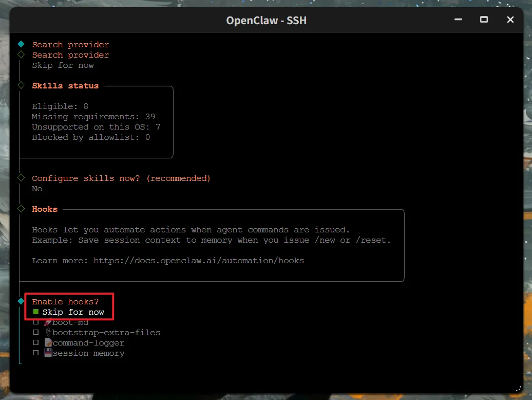Click the paperclip icon beside bootstrap-extra-files

(48, 332)
